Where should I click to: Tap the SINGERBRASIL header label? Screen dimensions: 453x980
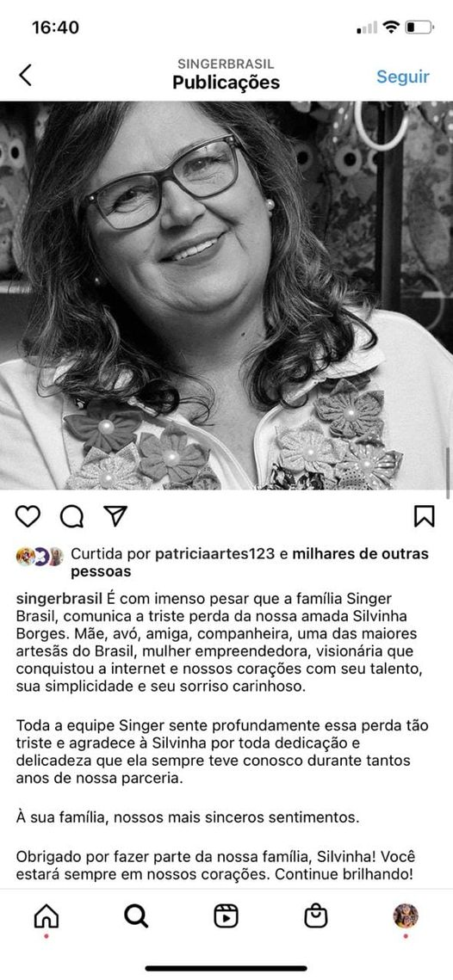226,64
